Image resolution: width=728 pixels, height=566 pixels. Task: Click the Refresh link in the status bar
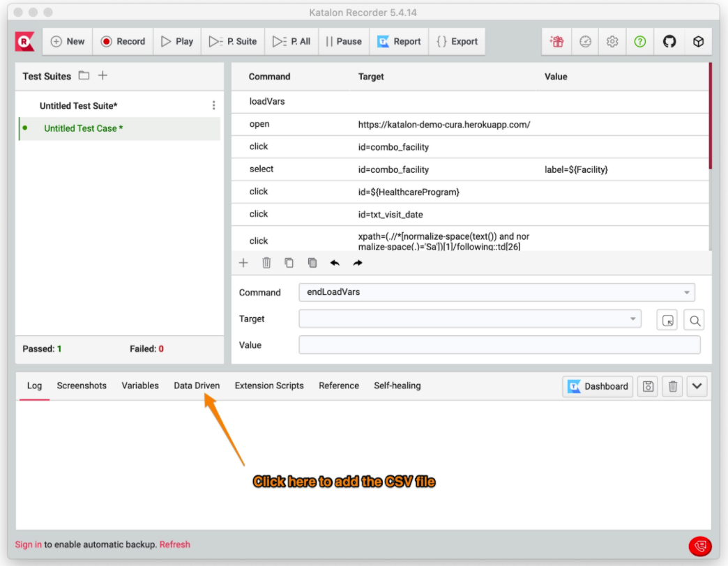[175, 544]
